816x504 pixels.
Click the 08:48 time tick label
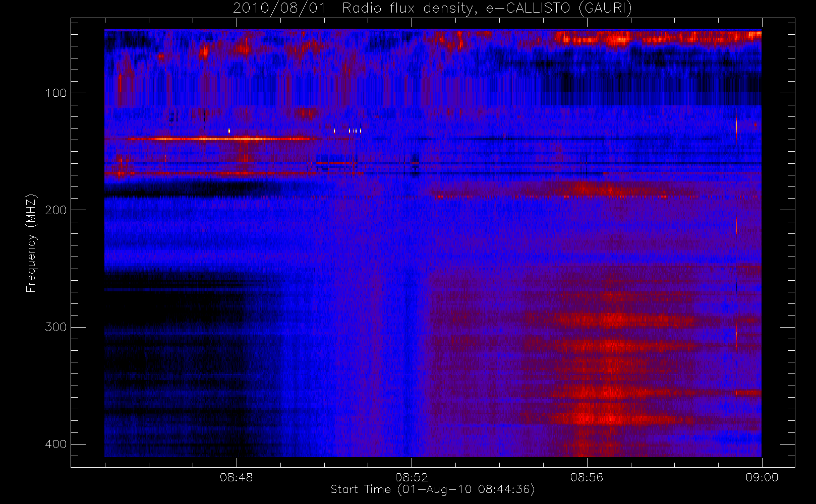point(237,477)
